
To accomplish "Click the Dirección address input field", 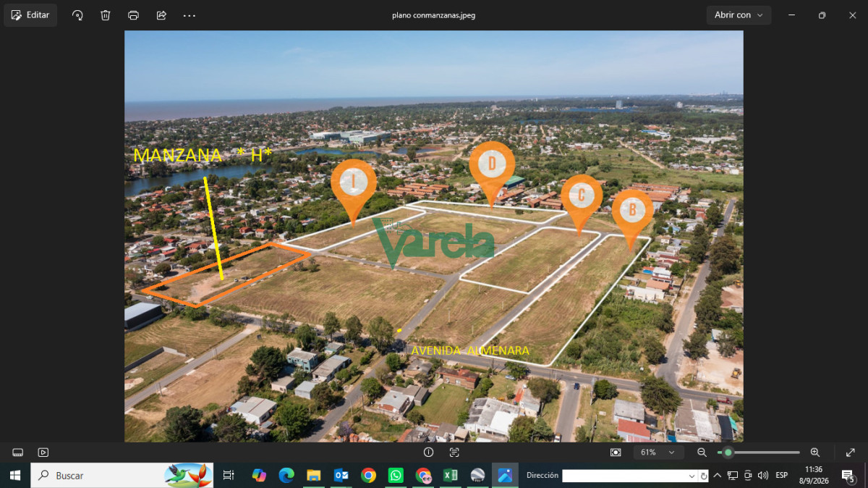I will coord(625,476).
